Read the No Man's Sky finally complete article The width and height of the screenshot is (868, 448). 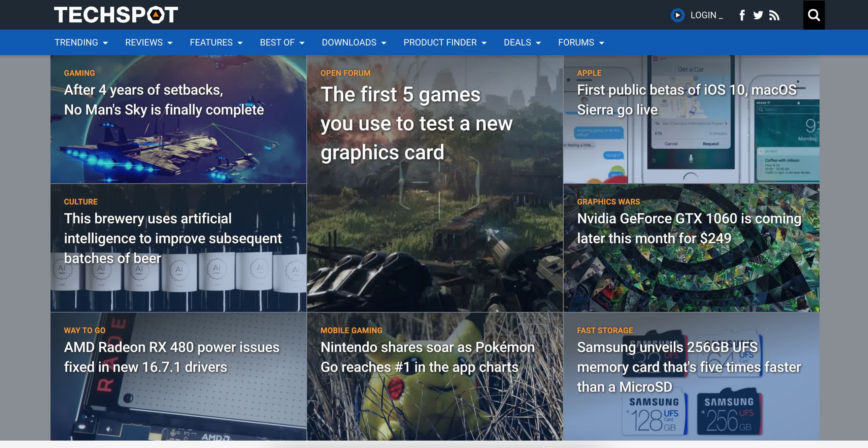pyautogui.click(x=164, y=100)
